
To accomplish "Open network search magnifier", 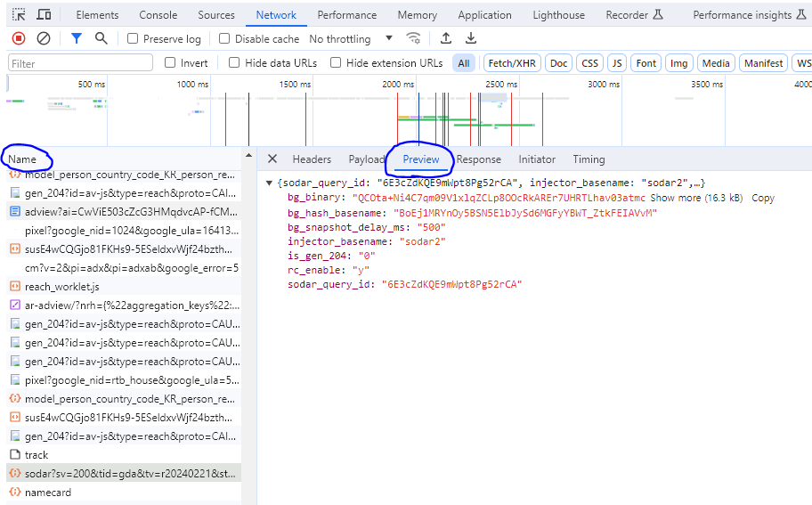I will [x=101, y=38].
